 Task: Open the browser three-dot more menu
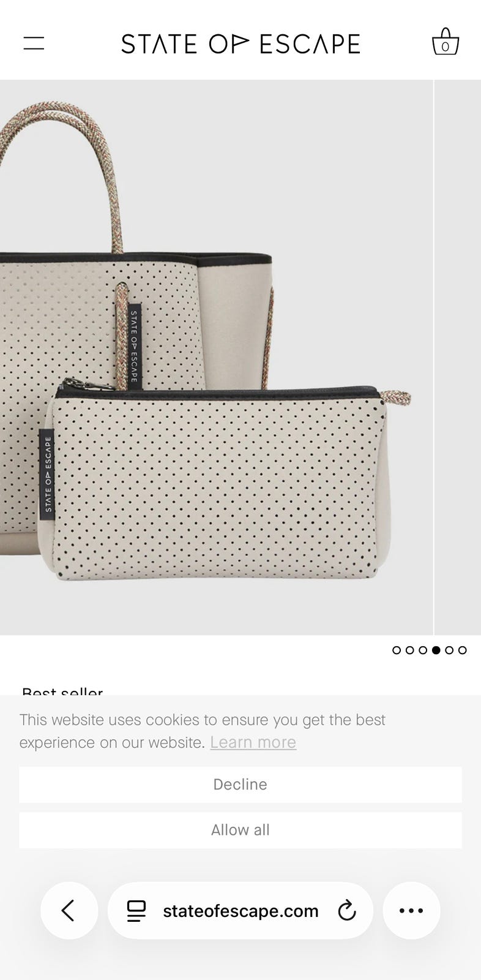pyautogui.click(x=411, y=911)
